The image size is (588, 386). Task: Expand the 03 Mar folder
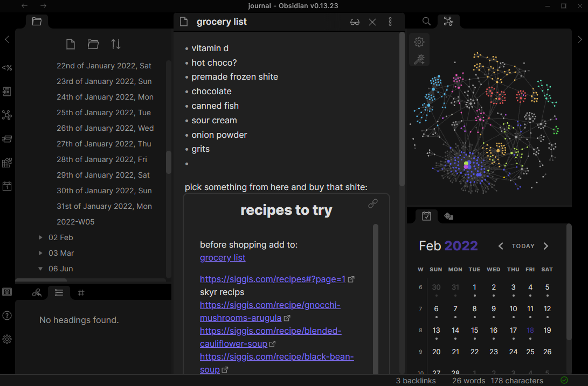coord(40,253)
